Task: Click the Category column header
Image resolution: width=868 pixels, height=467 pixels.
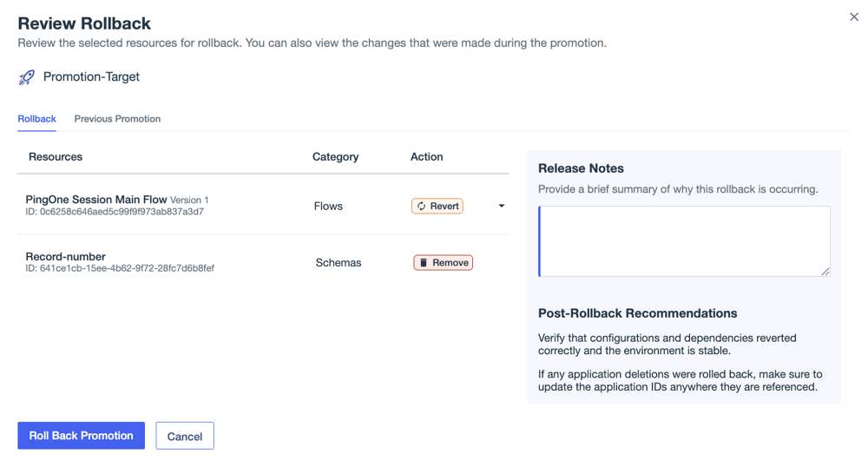Action: coord(335,156)
